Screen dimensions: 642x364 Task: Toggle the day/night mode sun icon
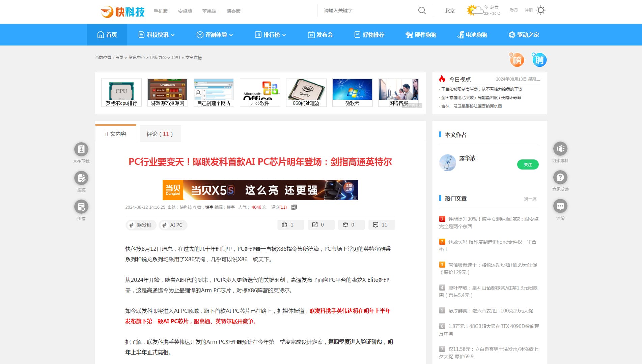(541, 10)
